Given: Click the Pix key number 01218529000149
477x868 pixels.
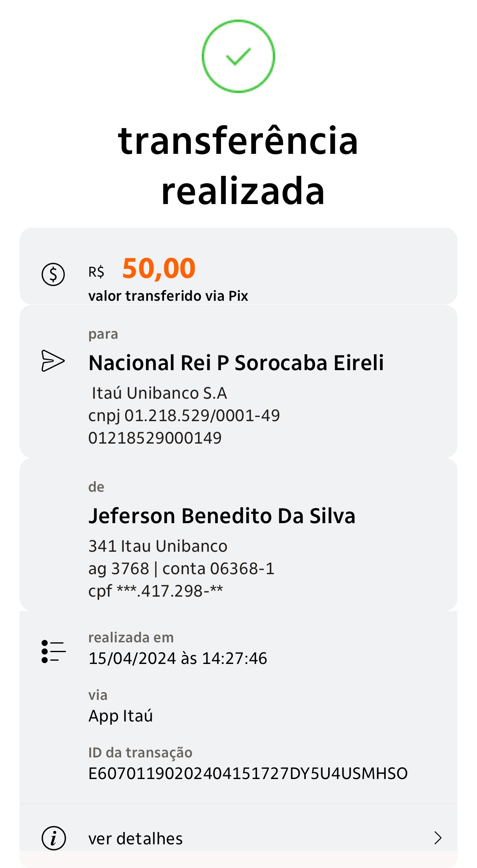Looking at the screenshot, I should click(155, 438).
